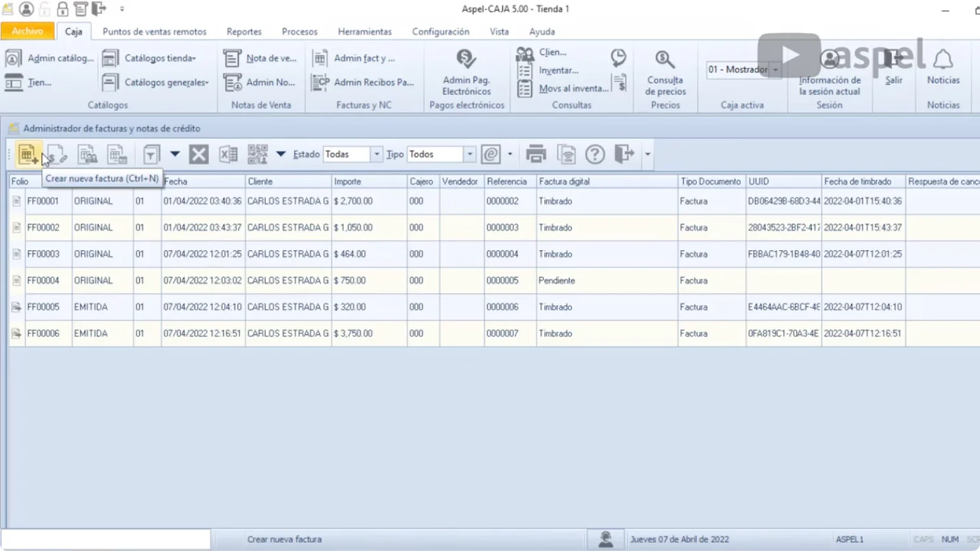
Task: Click the Crear nueva factura toolbar icon
Action: point(29,154)
